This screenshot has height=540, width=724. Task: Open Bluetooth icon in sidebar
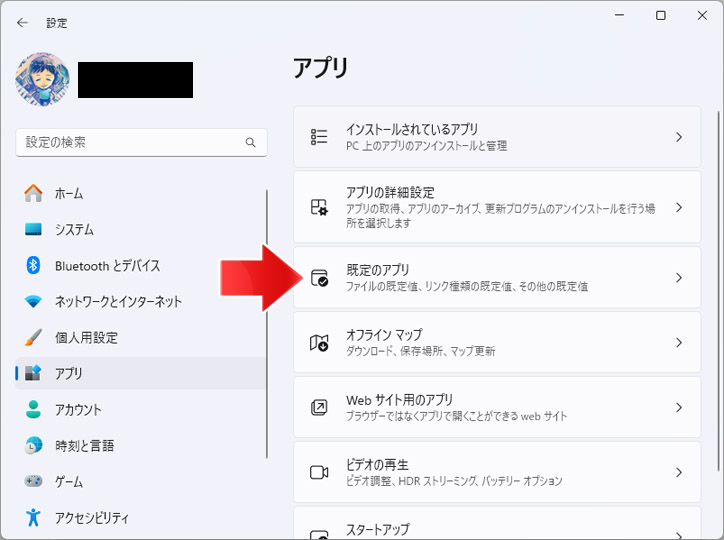(33, 265)
